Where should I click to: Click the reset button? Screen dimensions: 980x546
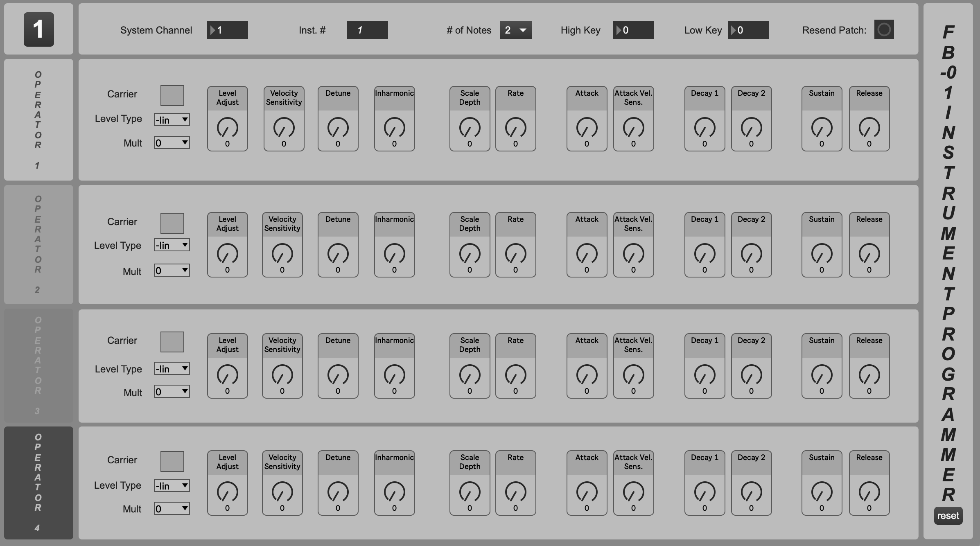tap(948, 516)
